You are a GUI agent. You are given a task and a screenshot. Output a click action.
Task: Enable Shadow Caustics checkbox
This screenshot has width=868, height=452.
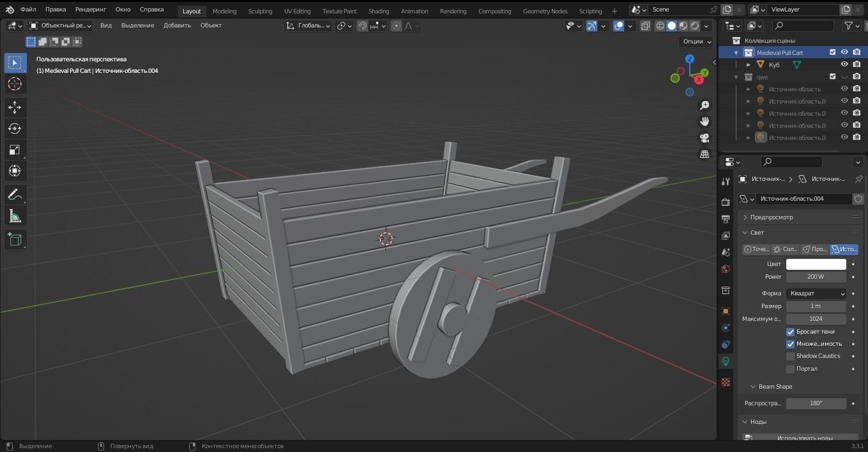[x=790, y=356]
